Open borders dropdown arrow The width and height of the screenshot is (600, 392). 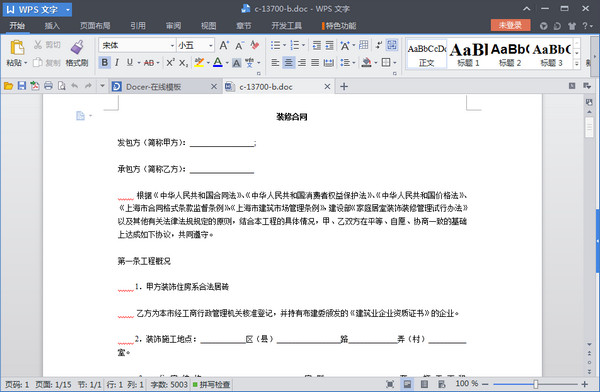[x=395, y=63]
